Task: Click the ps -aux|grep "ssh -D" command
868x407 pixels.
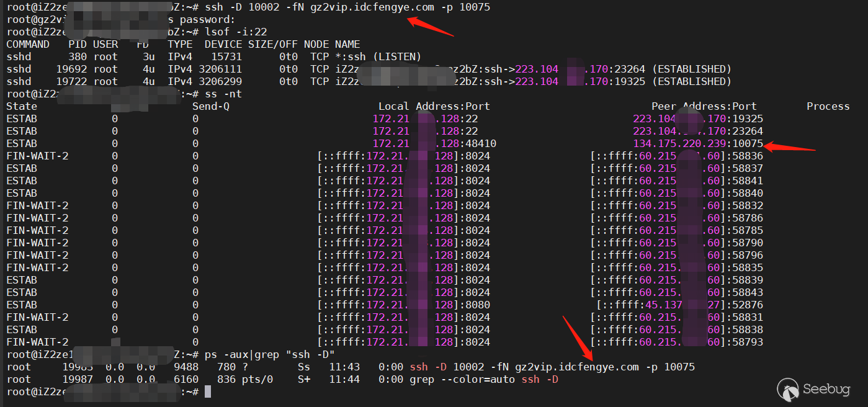Action: point(270,354)
